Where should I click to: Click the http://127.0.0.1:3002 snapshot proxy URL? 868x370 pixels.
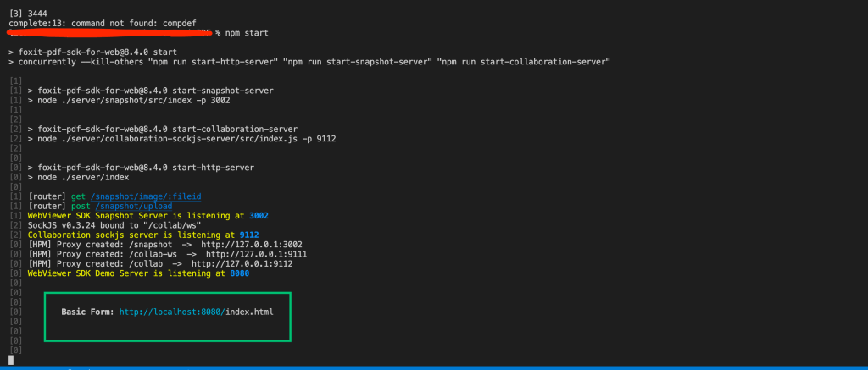coord(251,244)
